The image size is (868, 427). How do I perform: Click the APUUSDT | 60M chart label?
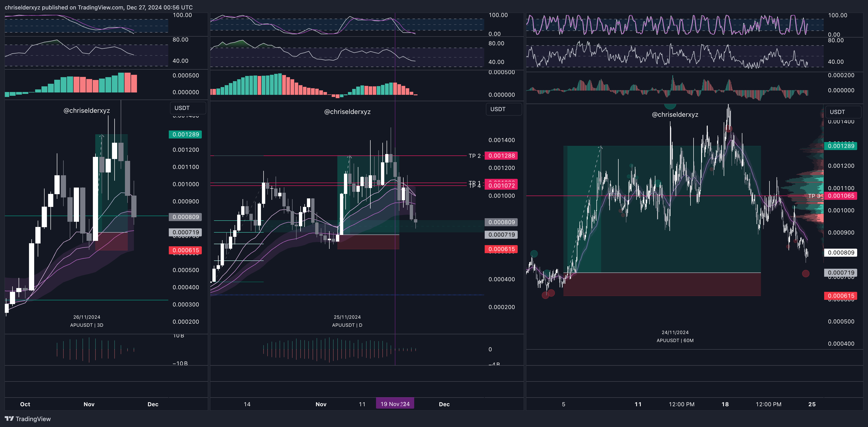pos(675,340)
